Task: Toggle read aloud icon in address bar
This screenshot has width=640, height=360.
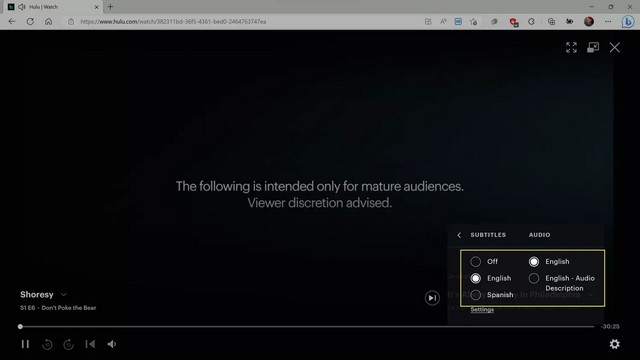Action: click(443, 22)
